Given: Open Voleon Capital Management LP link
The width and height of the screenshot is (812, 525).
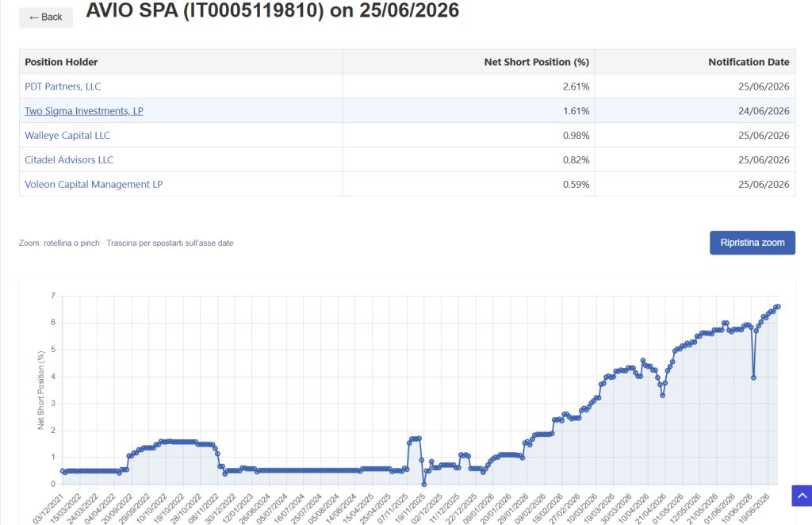Looking at the screenshot, I should (94, 184).
